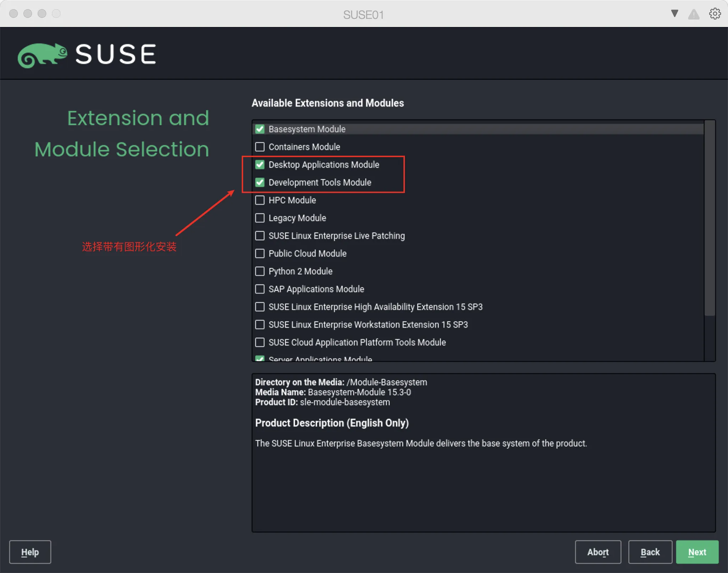Check the SAP Applications Module
Image resolution: width=728 pixels, height=573 pixels.
(259, 289)
